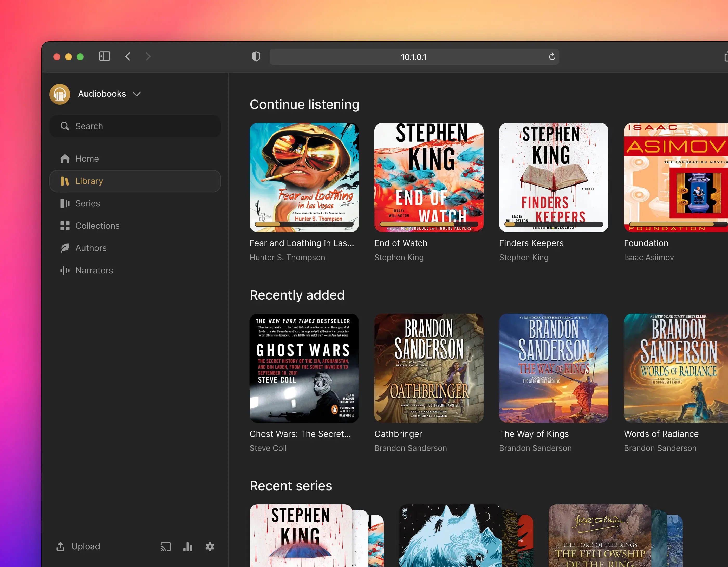Screen dimensions: 728x567
Task: Click Brandon Sanderson under Way of Kings
Action: coord(535,448)
